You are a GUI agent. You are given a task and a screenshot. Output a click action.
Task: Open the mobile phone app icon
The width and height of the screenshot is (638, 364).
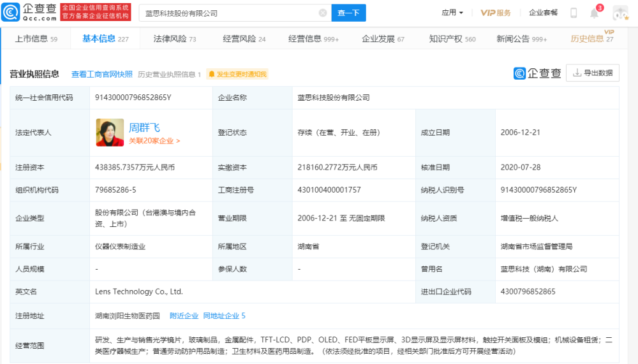tap(574, 13)
